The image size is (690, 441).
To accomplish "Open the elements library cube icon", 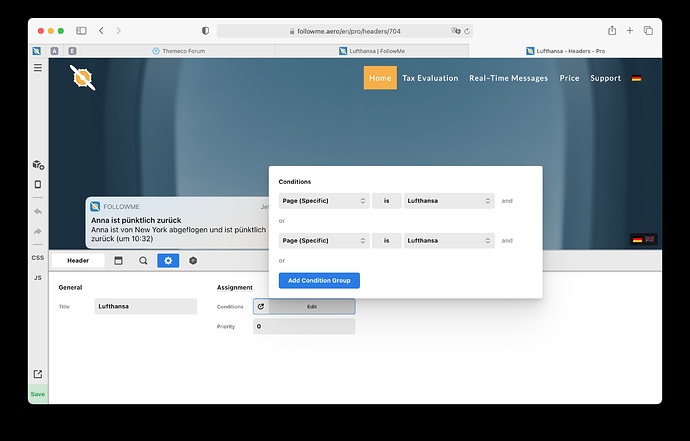I will (38, 165).
